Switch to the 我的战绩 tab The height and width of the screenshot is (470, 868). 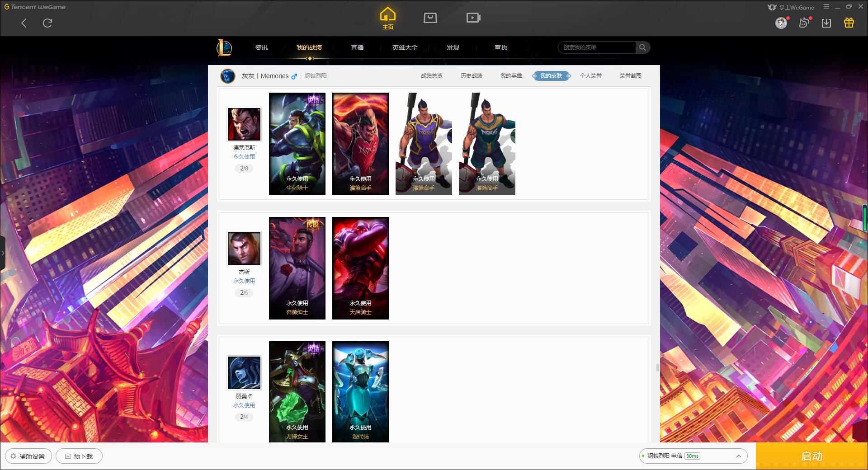[x=309, y=47]
